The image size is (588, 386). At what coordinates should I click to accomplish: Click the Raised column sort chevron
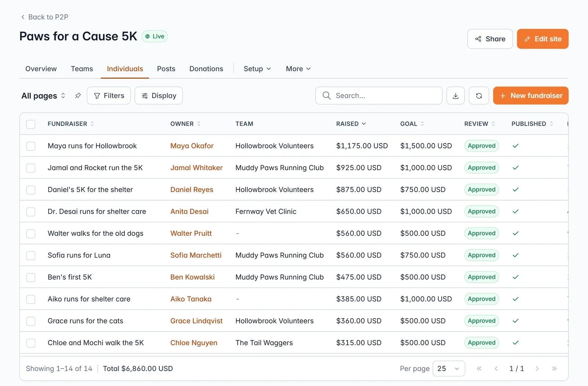[364, 124]
